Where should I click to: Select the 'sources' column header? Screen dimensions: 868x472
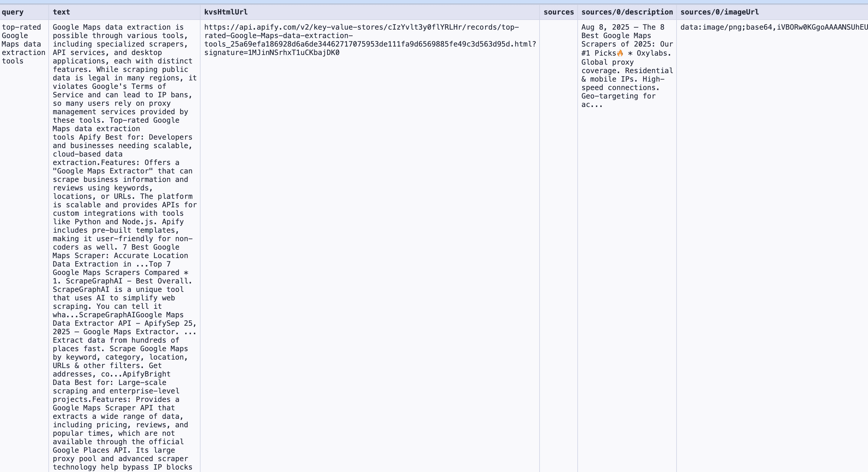click(558, 12)
